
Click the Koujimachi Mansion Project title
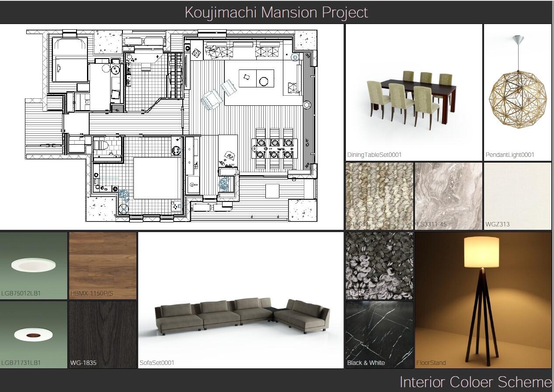point(276,12)
